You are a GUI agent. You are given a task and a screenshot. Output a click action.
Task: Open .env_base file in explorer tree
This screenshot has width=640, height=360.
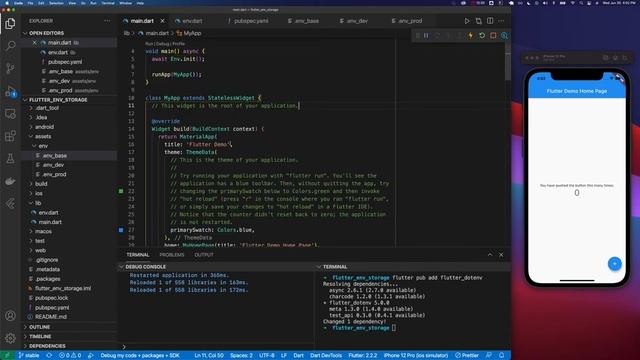point(55,156)
